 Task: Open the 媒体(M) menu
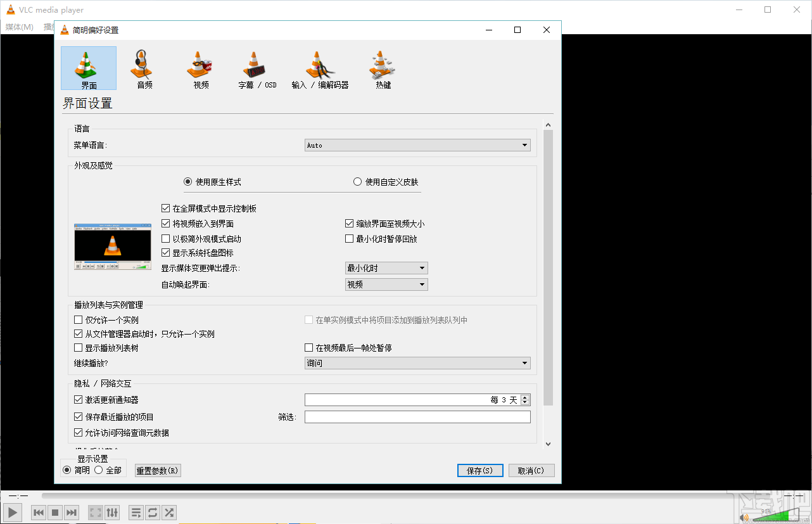point(20,27)
